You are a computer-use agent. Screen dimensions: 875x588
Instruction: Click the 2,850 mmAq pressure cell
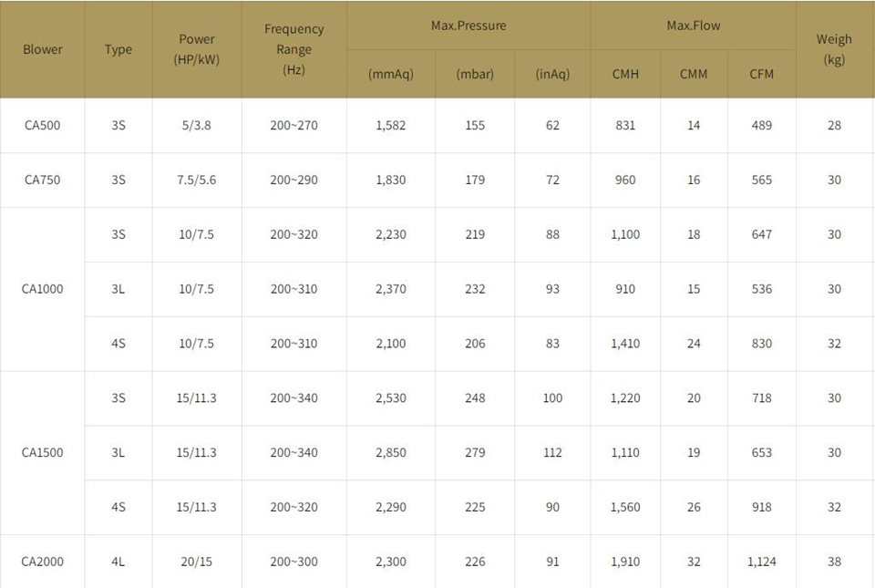[x=391, y=452]
